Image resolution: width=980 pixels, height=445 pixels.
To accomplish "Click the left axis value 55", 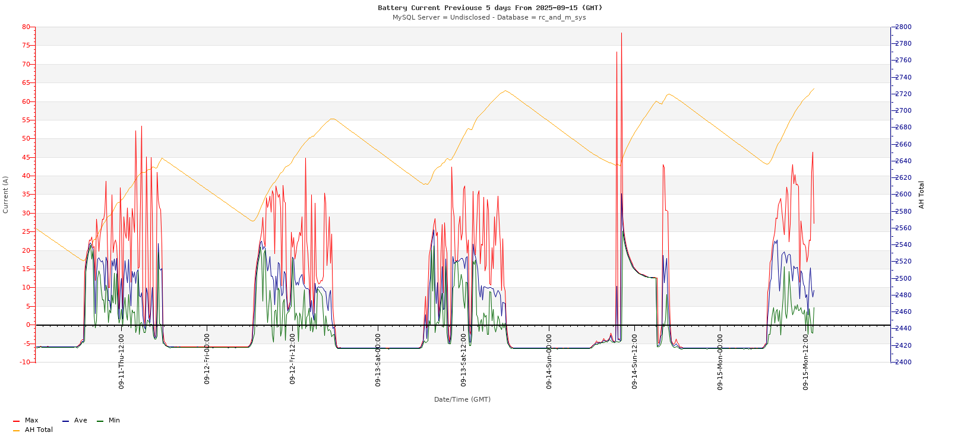I will pyautogui.click(x=26, y=120).
